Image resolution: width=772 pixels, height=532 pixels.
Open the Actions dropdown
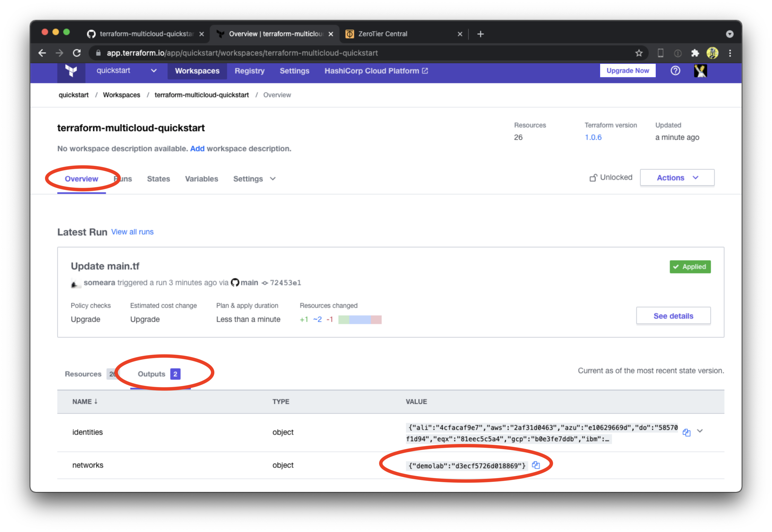click(677, 178)
